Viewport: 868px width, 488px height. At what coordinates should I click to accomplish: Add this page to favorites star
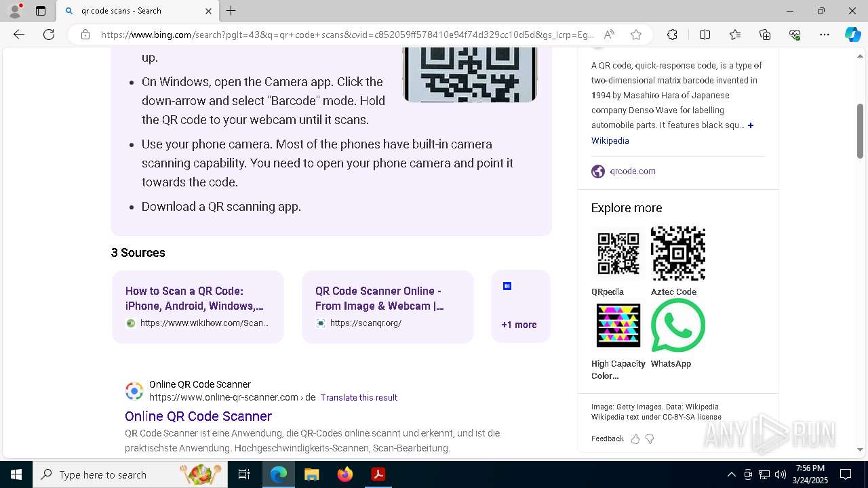636,35
